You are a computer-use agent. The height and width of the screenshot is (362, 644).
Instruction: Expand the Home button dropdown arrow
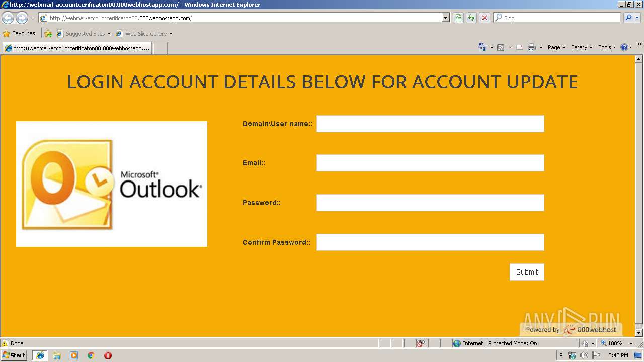click(x=492, y=47)
